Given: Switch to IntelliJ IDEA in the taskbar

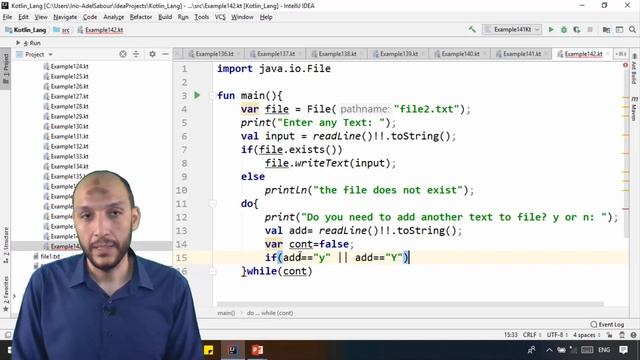Looking at the screenshot, I should coord(233,350).
